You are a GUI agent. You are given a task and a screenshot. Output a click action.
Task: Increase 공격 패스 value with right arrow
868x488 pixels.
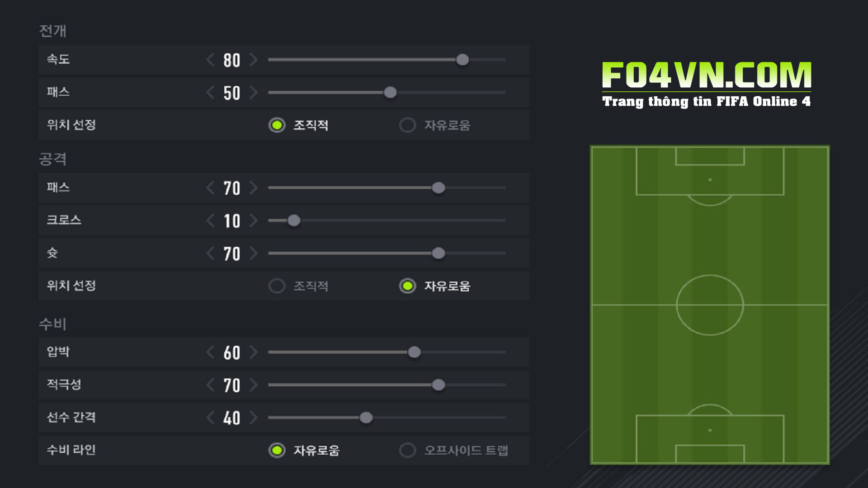[254, 188]
